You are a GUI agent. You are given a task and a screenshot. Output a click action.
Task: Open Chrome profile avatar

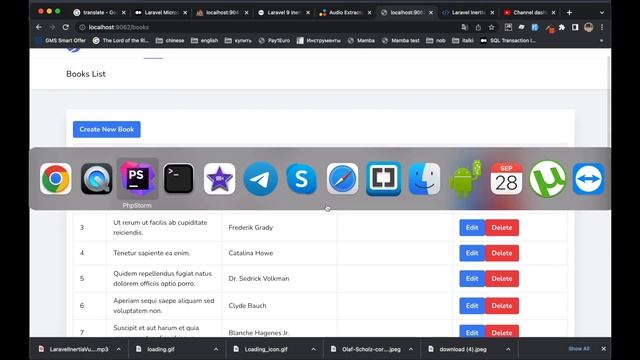coord(588,27)
